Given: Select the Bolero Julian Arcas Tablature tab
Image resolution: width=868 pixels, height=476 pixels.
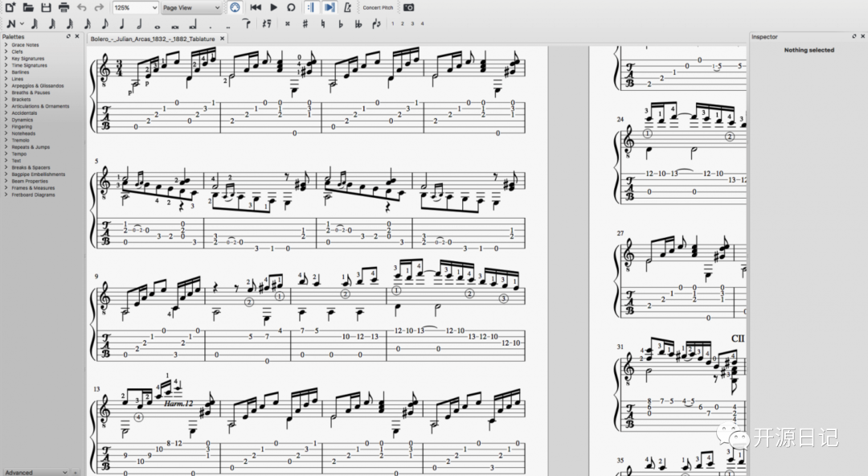Looking at the screenshot, I should click(x=153, y=39).
